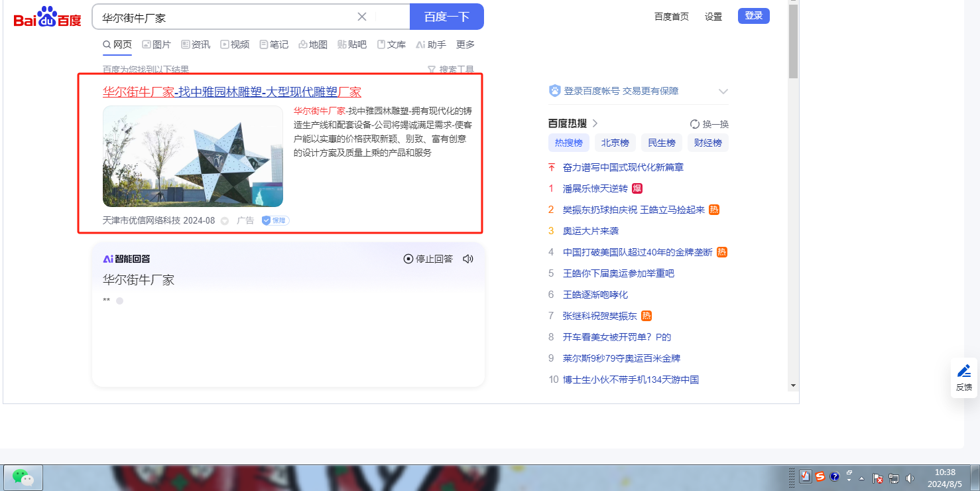Open the 搜索工具 filter

(x=451, y=69)
